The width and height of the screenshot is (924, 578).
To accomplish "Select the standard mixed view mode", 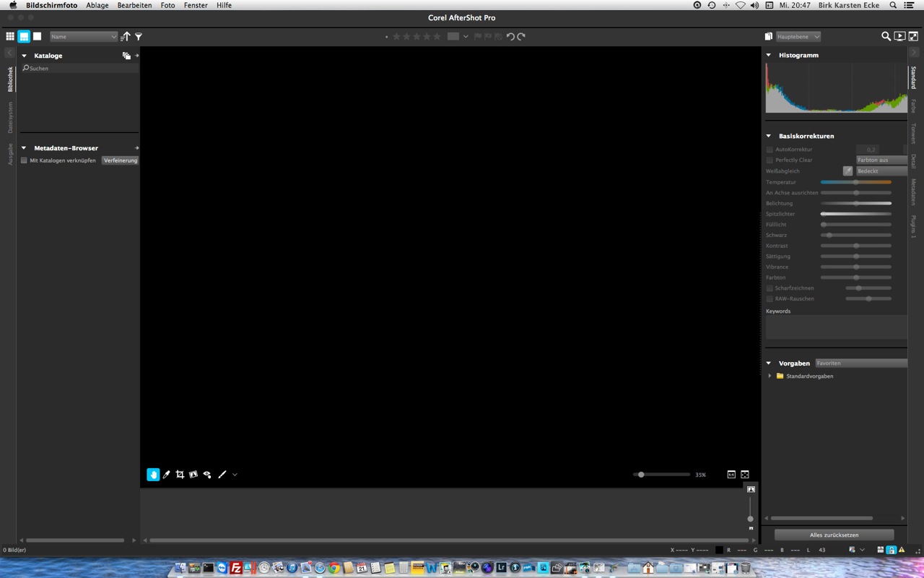I will pos(24,36).
